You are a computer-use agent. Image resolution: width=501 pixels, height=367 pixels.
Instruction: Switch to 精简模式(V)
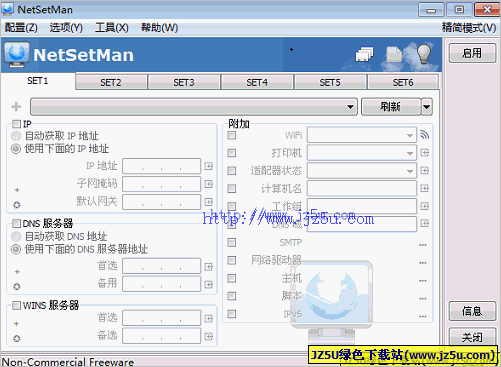click(469, 28)
